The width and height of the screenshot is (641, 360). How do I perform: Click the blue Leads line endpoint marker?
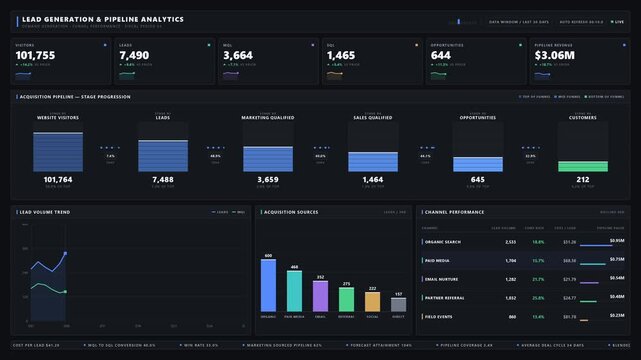coord(65,253)
